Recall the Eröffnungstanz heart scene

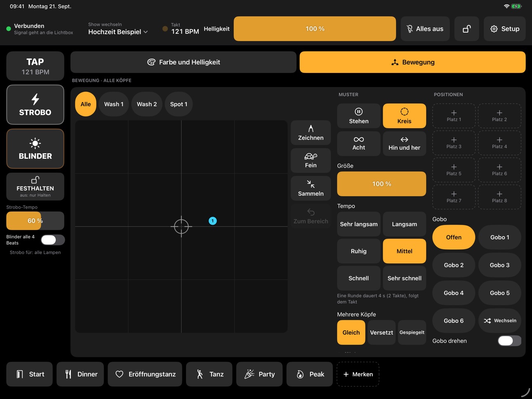click(145, 374)
